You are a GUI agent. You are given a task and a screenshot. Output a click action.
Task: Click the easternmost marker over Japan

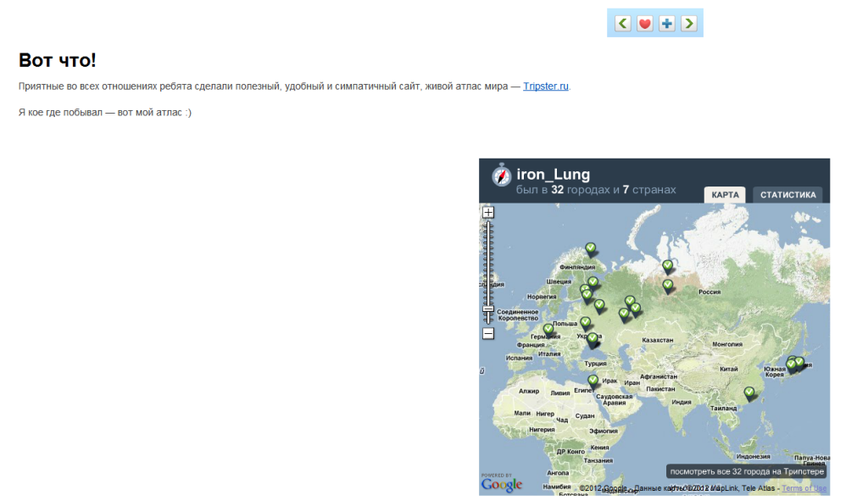799,363
